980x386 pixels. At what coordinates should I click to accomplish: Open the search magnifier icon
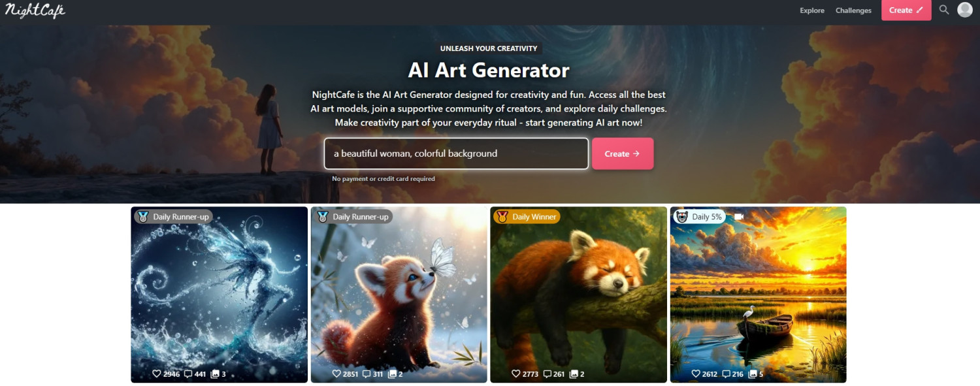pos(944,10)
